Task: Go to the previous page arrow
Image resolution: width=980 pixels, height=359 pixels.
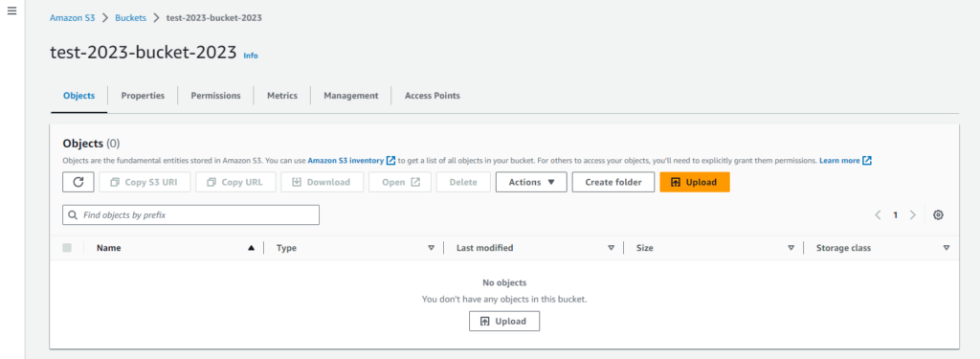Action: pyautogui.click(x=878, y=215)
